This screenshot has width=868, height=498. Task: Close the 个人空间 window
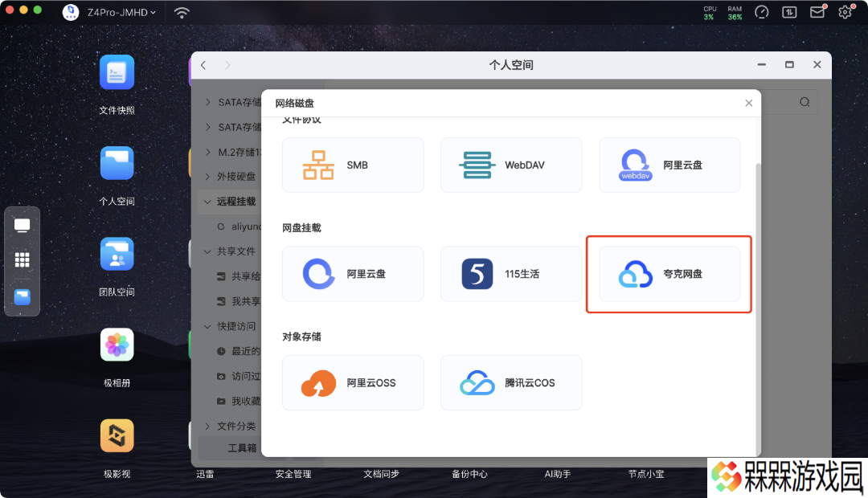click(817, 65)
